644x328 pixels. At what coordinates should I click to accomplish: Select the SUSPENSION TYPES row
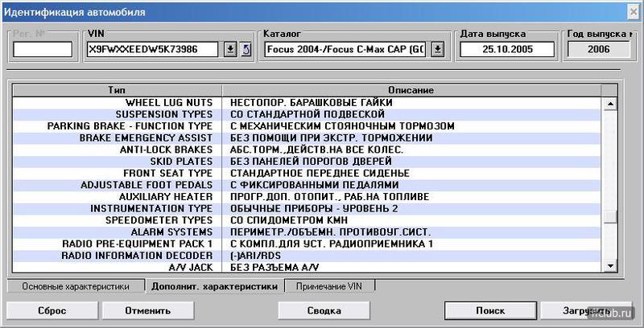(307, 114)
